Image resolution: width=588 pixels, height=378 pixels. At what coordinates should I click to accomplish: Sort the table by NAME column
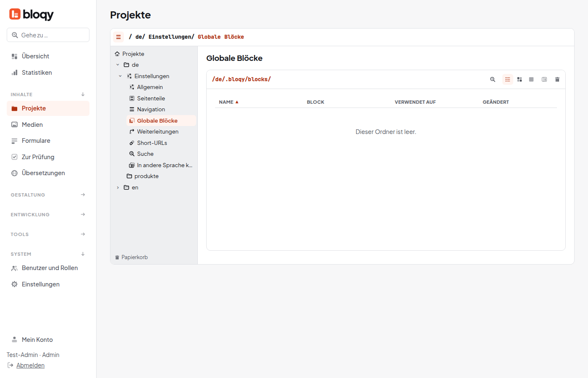[x=228, y=102]
